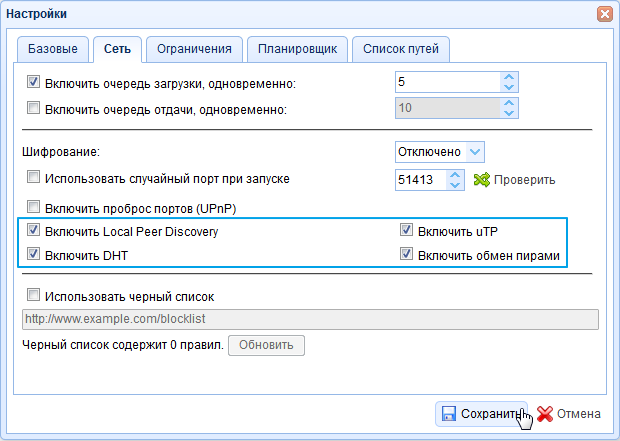This screenshot has height=441, width=620.
Task: Click the green port check icon
Action: tap(481, 180)
